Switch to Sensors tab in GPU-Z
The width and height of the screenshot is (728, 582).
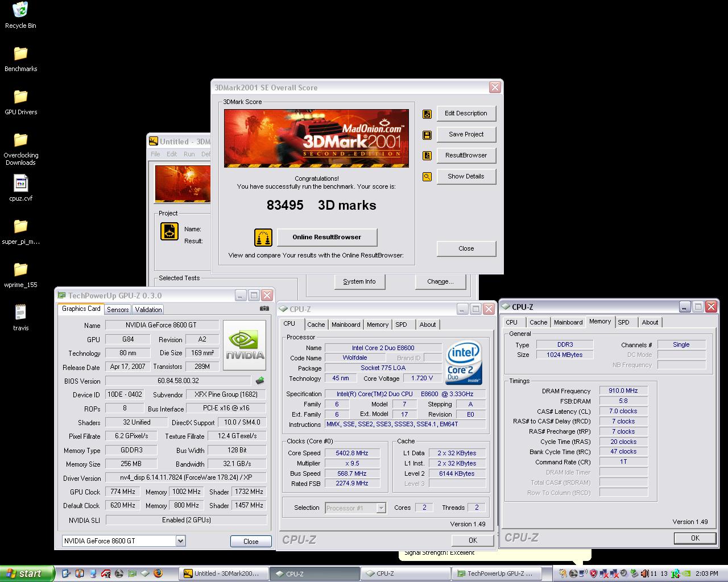click(118, 310)
